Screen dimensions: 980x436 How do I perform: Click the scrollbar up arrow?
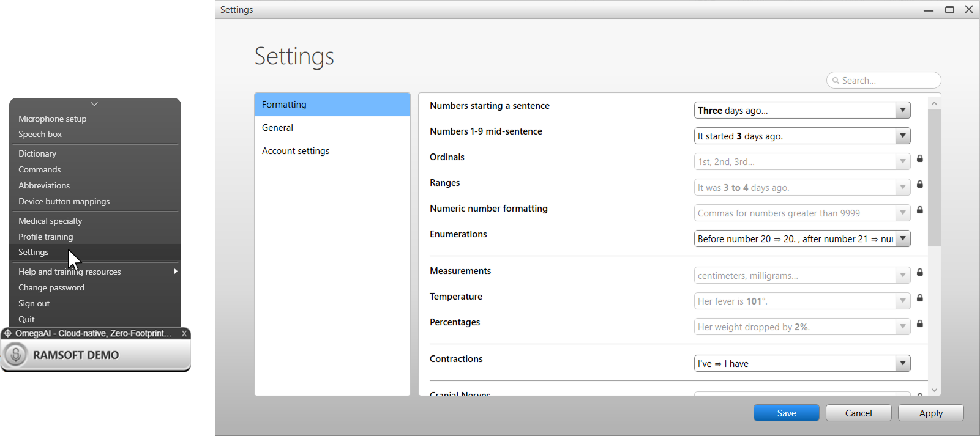point(934,103)
